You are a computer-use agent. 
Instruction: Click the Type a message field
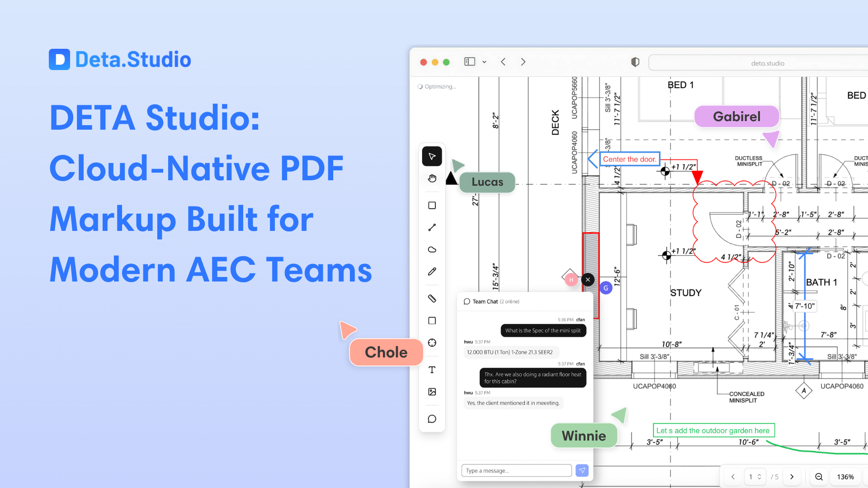(x=516, y=470)
